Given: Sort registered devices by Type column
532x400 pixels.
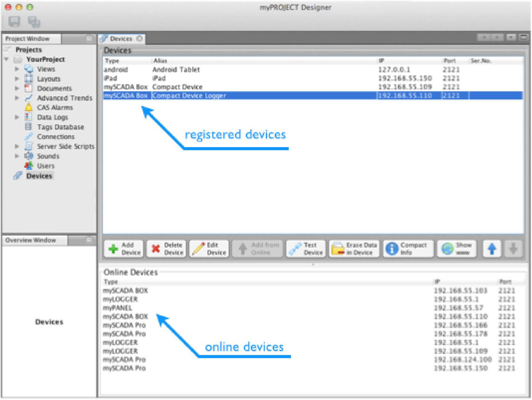Looking at the screenshot, I should point(127,61).
